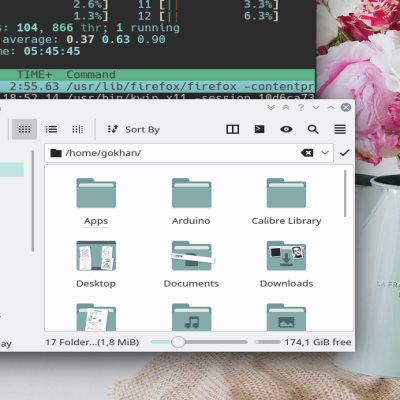The height and width of the screenshot is (400, 400).
Task: Click the '17 Folder...(1,8 MiB)' status text
Action: coord(92,342)
